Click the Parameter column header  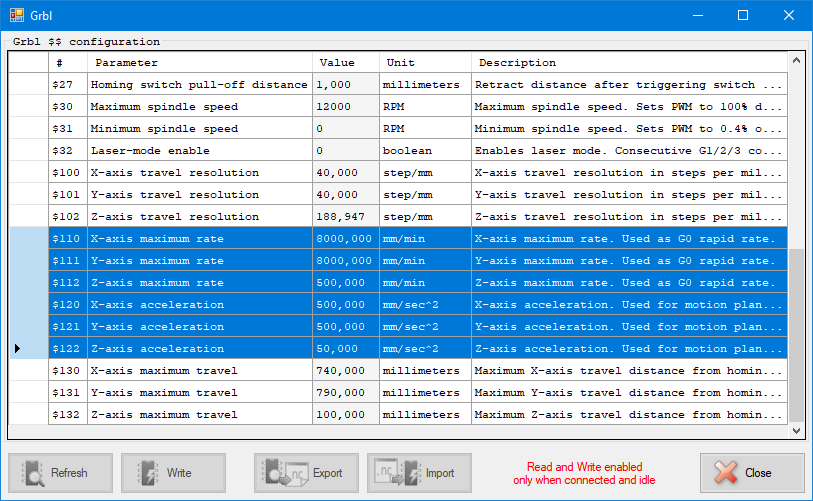(x=200, y=63)
